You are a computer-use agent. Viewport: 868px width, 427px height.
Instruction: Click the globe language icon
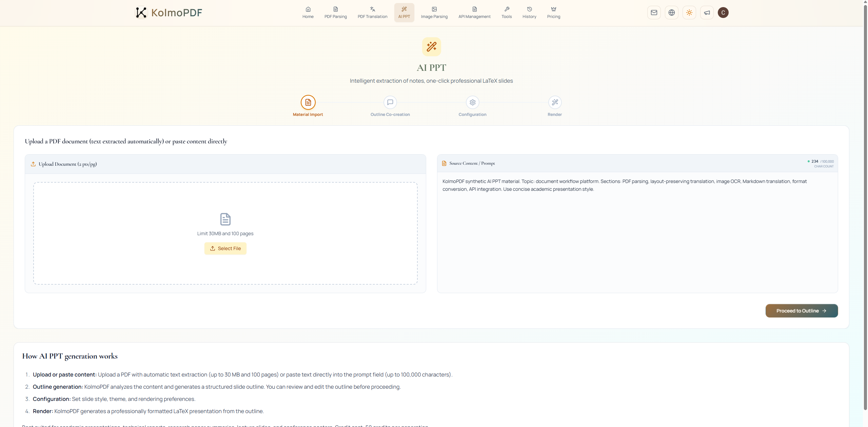click(671, 13)
